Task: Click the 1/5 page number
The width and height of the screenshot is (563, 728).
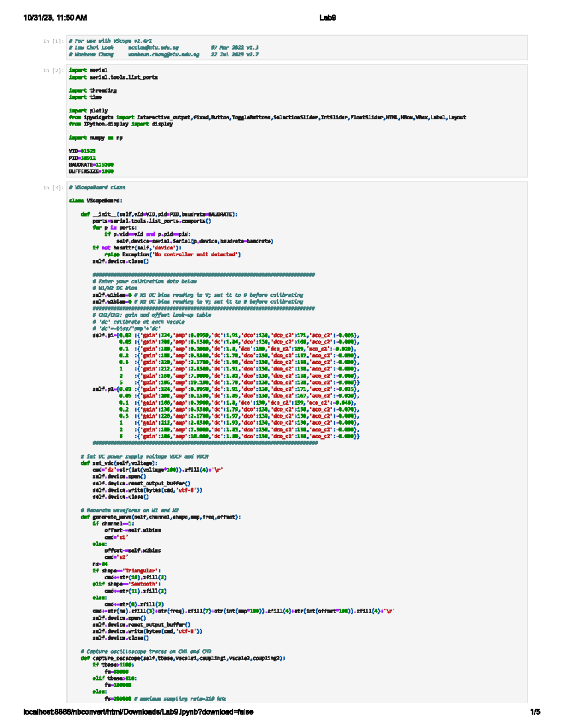Action: (x=535, y=712)
